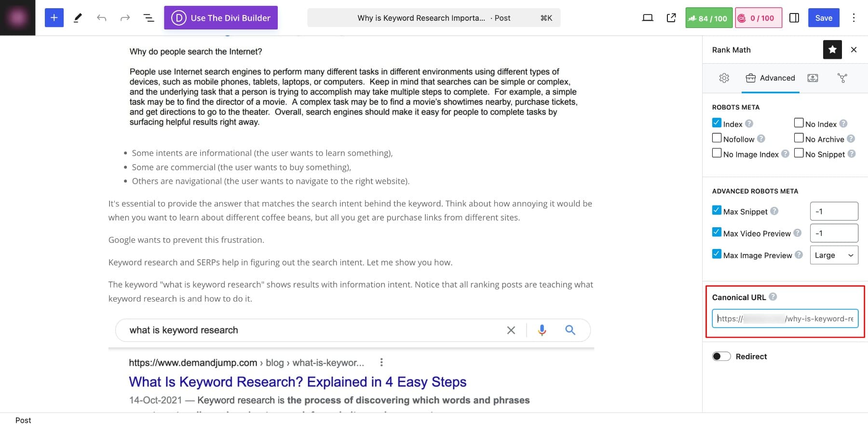Viewport: 868px width, 427px height.
Task: Enable the Nofollow checkbox
Action: [x=717, y=138]
